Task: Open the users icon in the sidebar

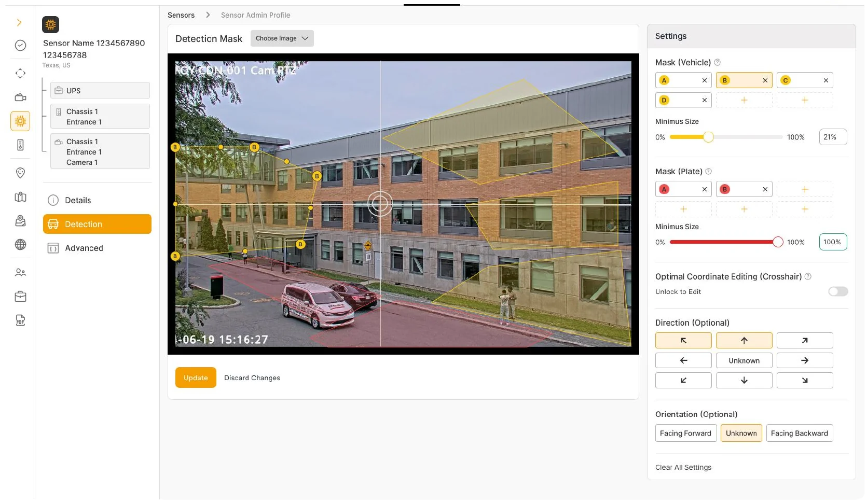Action: [20, 272]
